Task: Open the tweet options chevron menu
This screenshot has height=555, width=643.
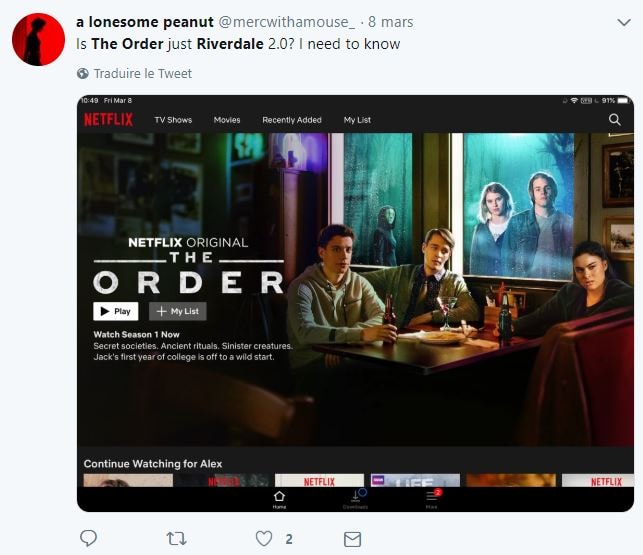Action: coord(624,22)
